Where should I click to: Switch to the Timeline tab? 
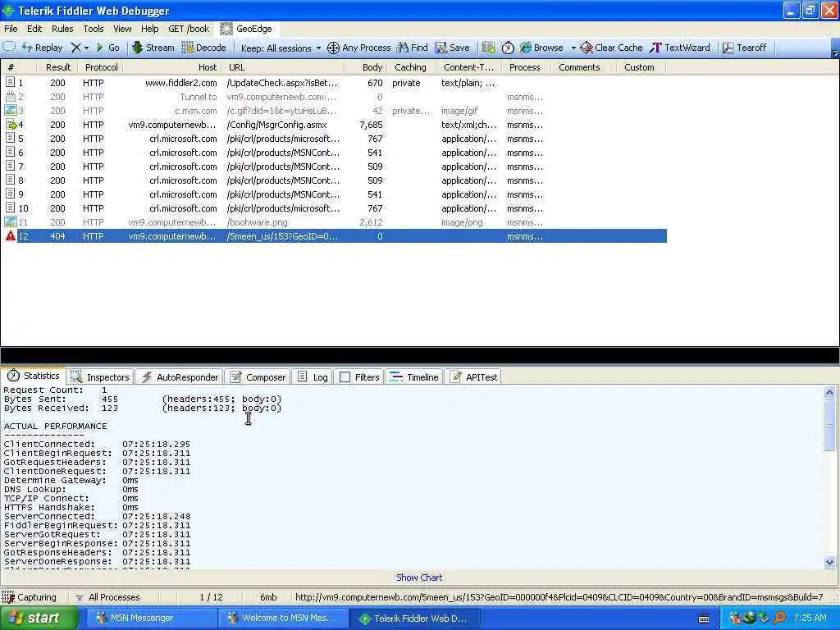coord(414,377)
